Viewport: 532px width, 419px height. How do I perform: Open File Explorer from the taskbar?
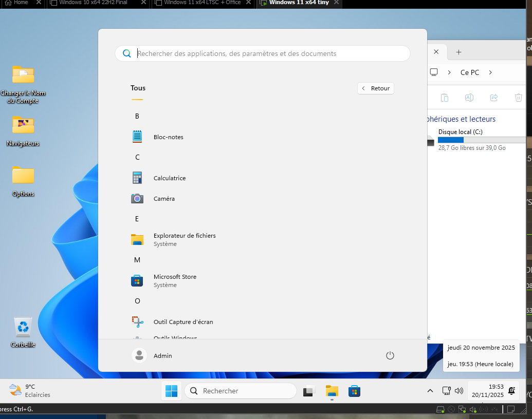[x=332, y=391]
